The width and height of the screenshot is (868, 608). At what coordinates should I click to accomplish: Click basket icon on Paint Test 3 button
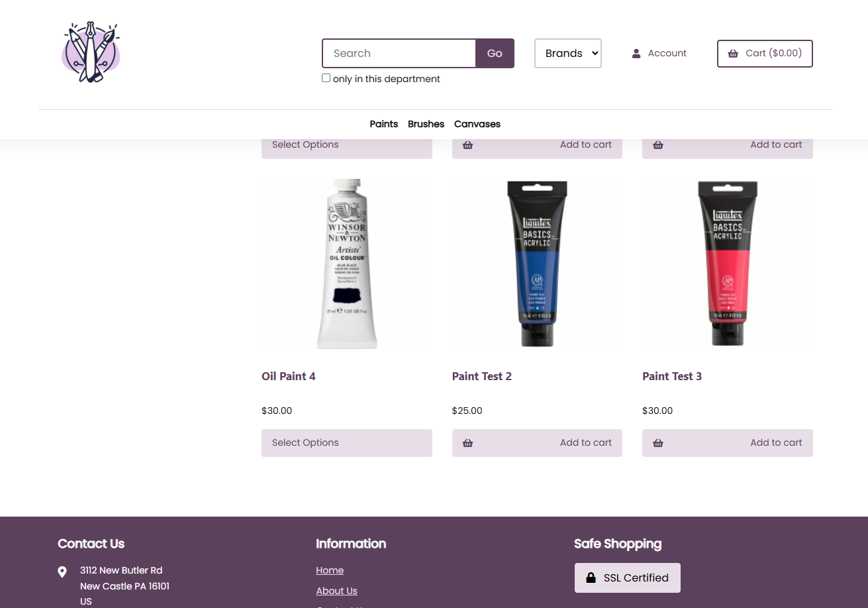tap(658, 443)
